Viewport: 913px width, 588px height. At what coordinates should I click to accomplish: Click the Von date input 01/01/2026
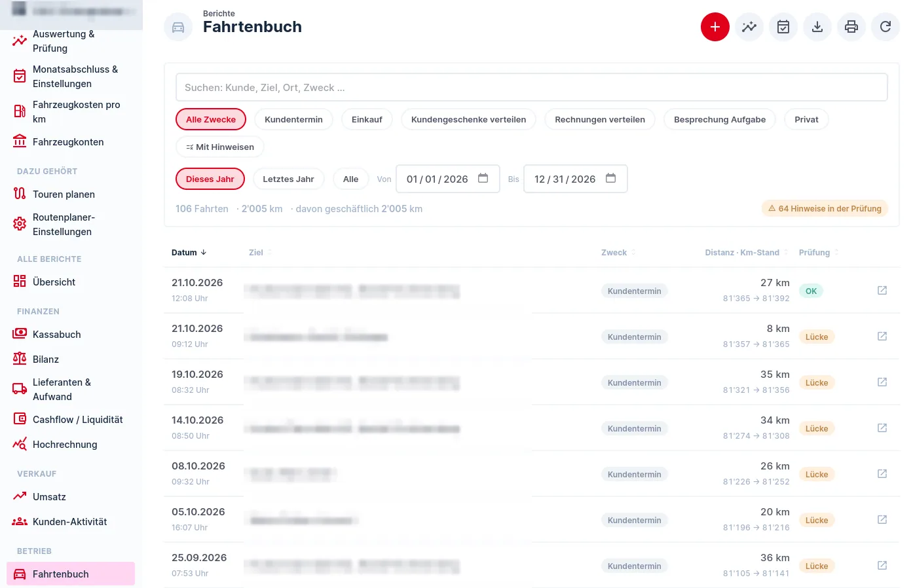click(448, 179)
